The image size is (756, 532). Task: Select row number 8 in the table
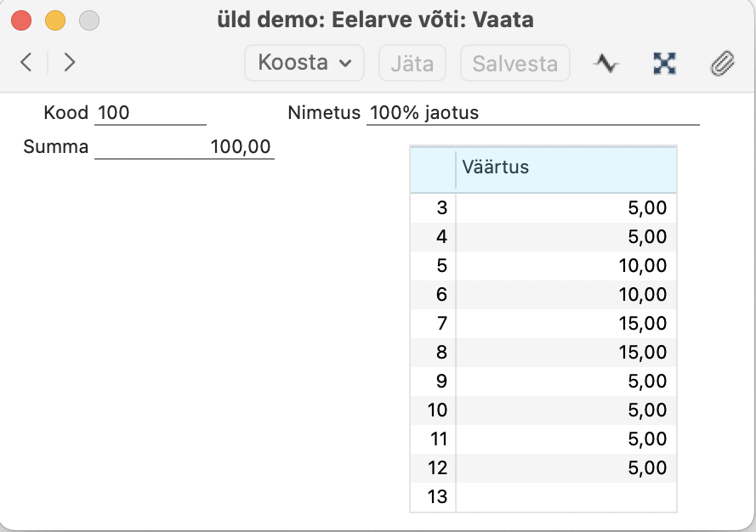point(433,353)
